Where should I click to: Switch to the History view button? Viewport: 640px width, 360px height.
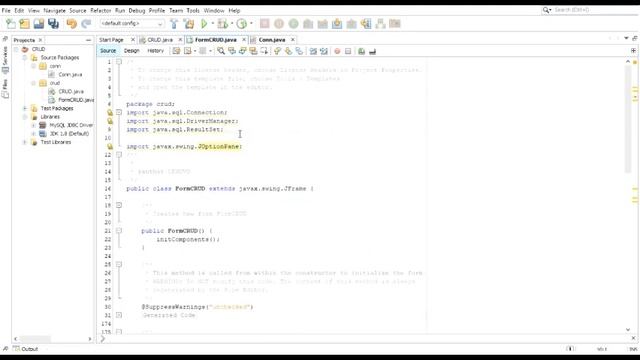click(x=155, y=51)
